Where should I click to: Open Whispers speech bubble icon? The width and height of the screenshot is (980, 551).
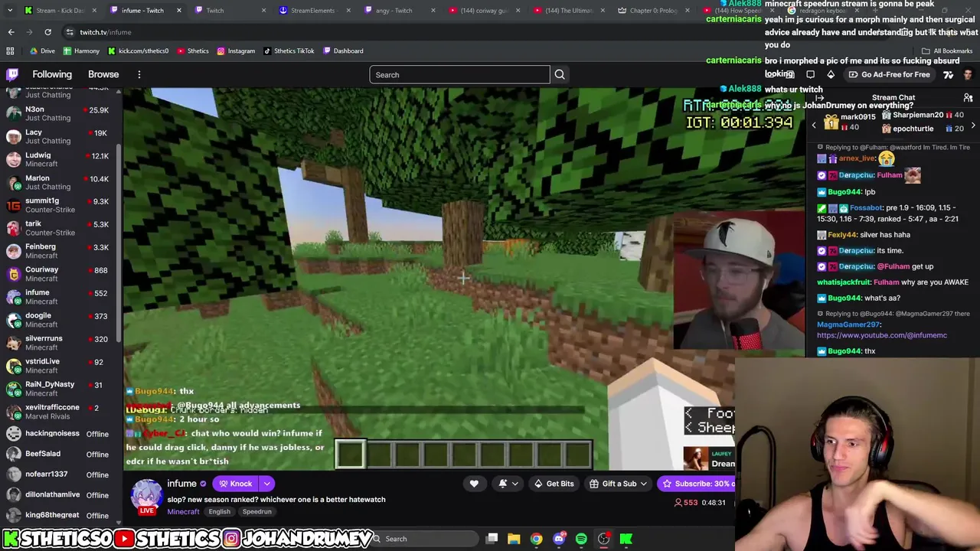811,74
